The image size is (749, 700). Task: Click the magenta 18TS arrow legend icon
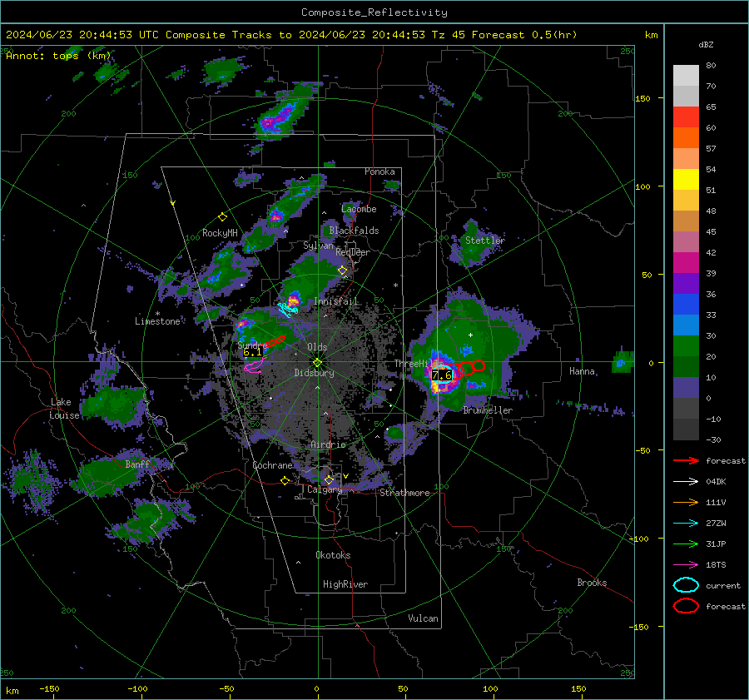[686, 565]
